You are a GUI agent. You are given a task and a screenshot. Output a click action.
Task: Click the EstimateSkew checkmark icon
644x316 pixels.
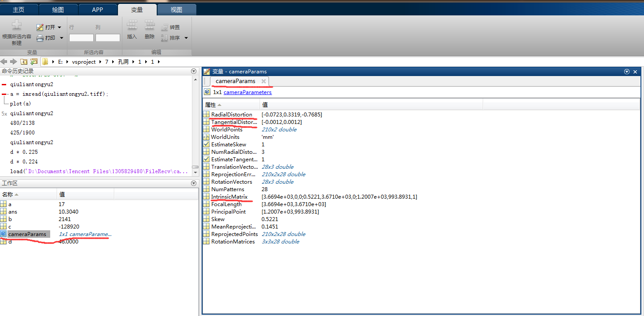coord(206,145)
